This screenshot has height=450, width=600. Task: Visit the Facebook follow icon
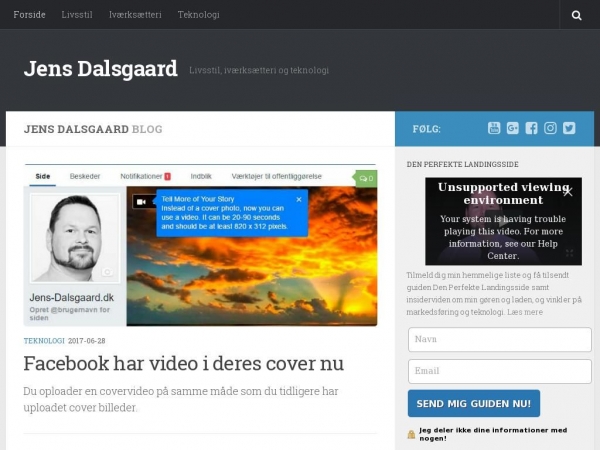(x=532, y=128)
